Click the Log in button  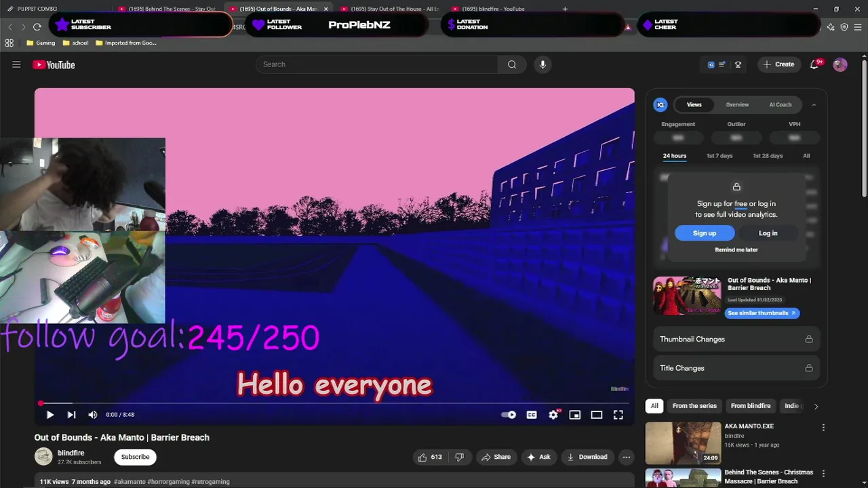click(x=768, y=233)
